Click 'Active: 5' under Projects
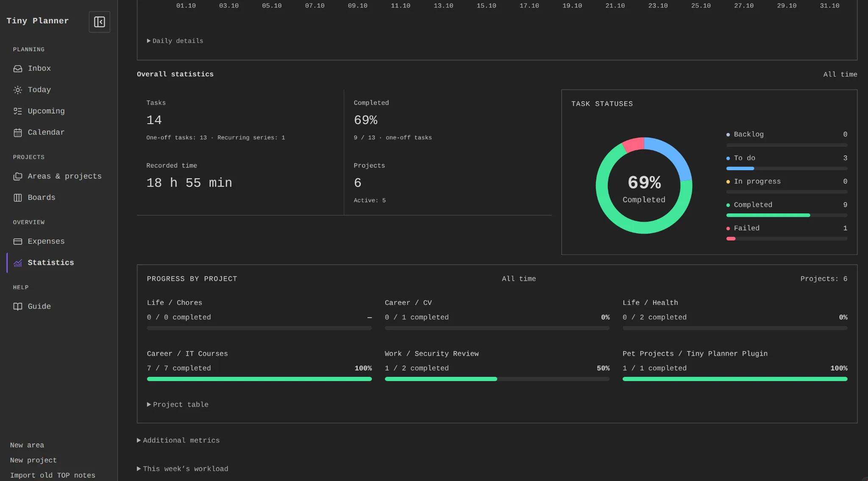This screenshot has width=868, height=481. click(x=370, y=201)
